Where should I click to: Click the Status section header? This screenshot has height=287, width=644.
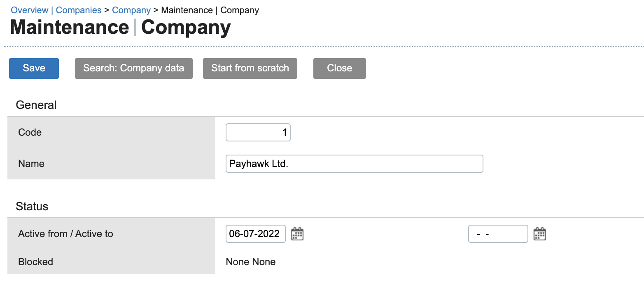[x=32, y=206]
